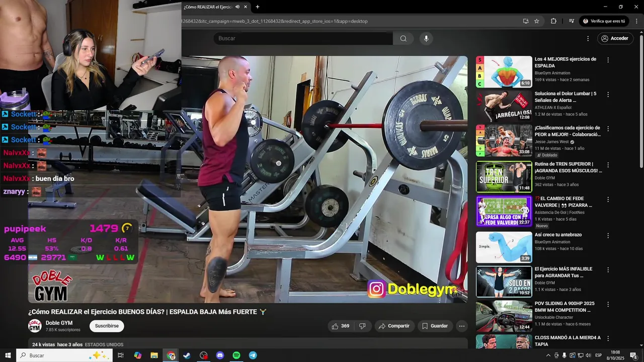This screenshot has width=644, height=362.
Task: Open POV SLIDING A 900HP BMW M4 thumbnail
Action: point(504,316)
